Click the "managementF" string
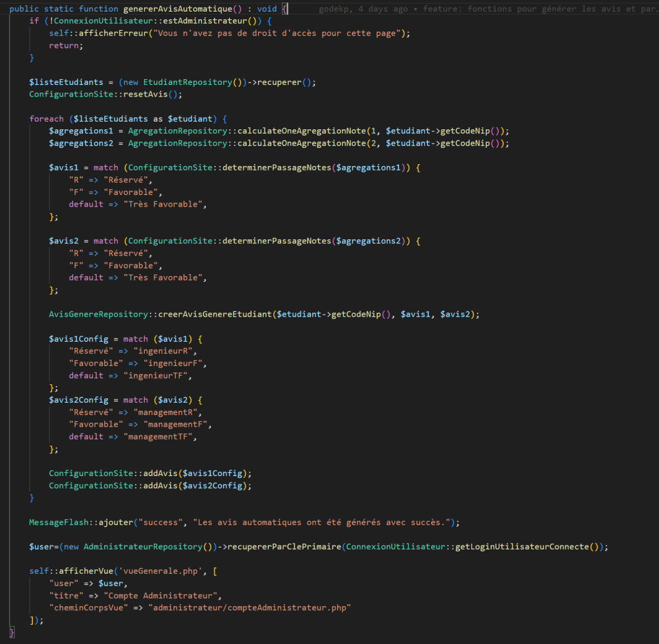This screenshot has height=644, width=659. click(175, 425)
